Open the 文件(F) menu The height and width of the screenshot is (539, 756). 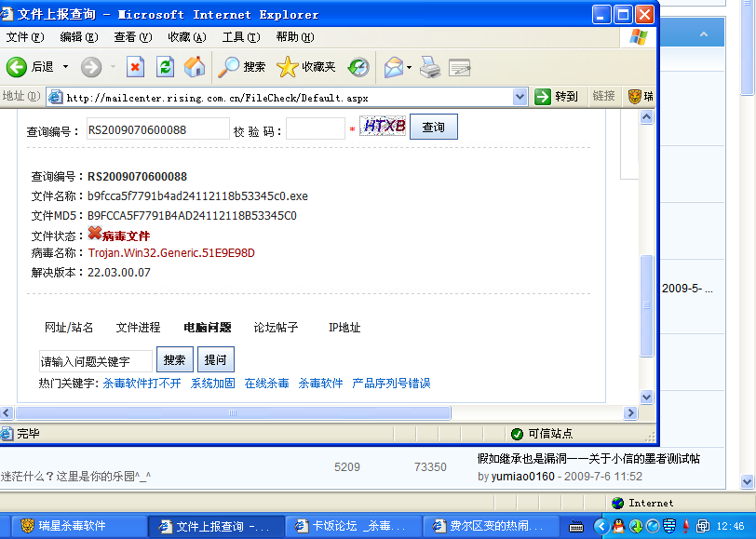point(24,37)
